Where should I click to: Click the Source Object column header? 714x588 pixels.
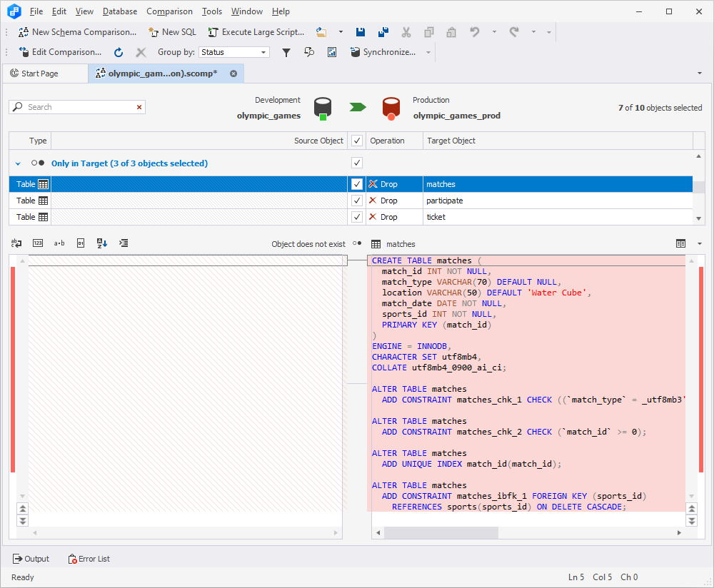tap(199, 141)
